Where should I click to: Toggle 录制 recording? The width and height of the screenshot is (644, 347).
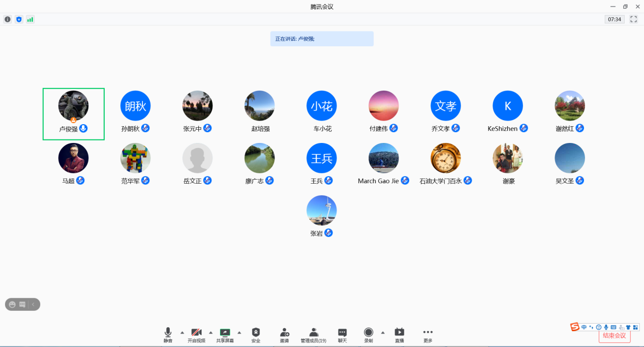pos(369,334)
